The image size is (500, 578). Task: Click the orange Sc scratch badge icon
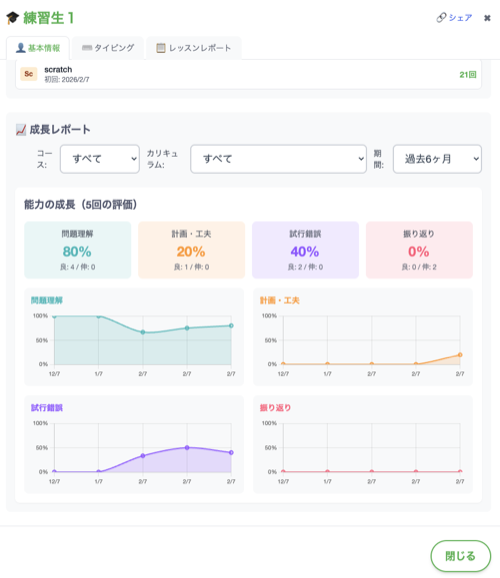click(29, 74)
